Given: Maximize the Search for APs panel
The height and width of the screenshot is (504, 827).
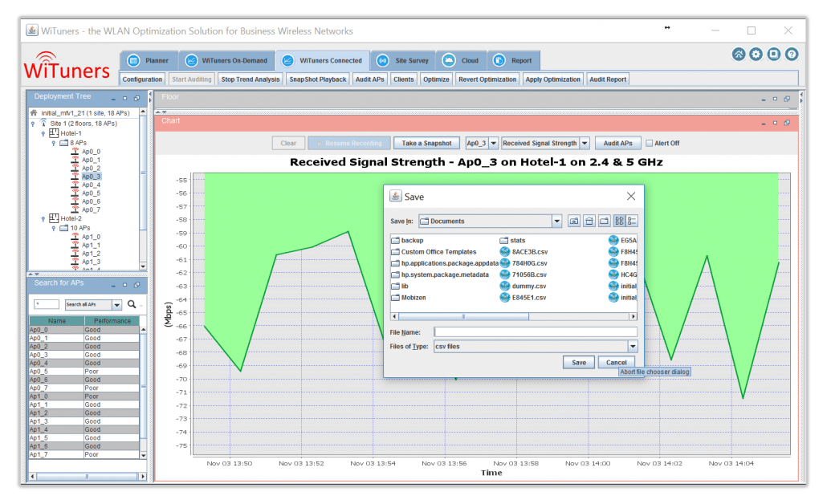Looking at the screenshot, I should pyautogui.click(x=125, y=285).
